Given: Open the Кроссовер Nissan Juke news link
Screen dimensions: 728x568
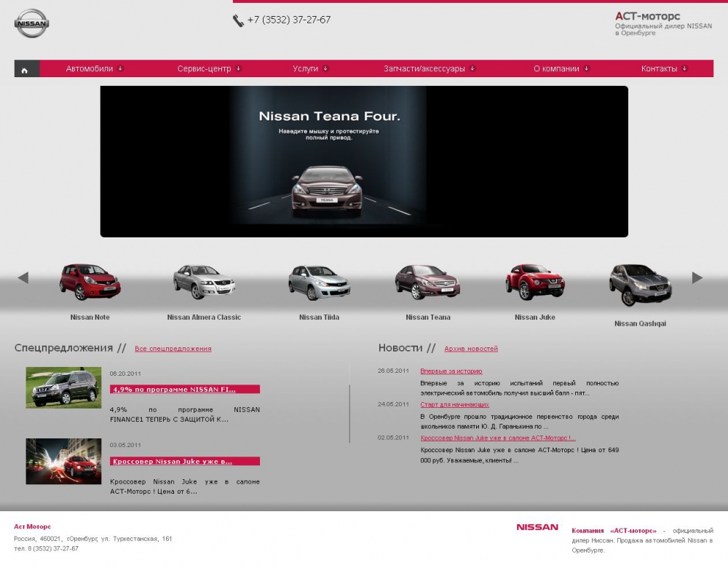Looking at the screenshot, I should pos(498,438).
